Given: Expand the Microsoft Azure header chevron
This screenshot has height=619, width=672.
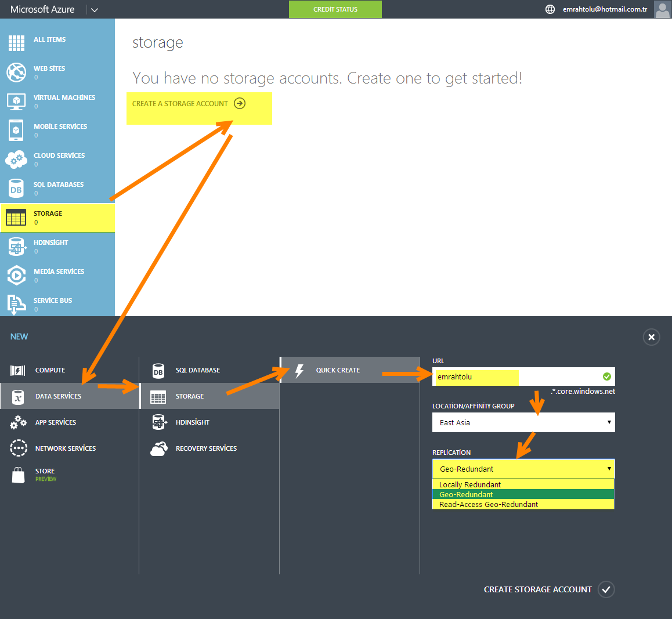Looking at the screenshot, I should point(95,10).
